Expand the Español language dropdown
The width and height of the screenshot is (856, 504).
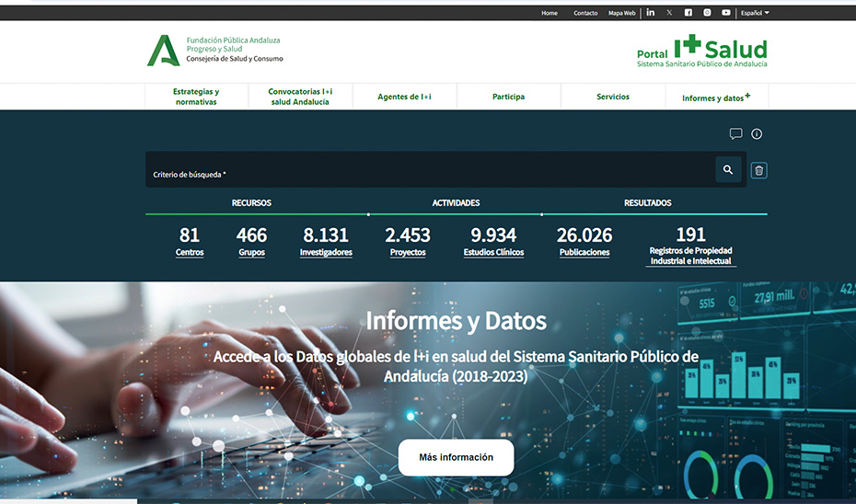pyautogui.click(x=755, y=13)
